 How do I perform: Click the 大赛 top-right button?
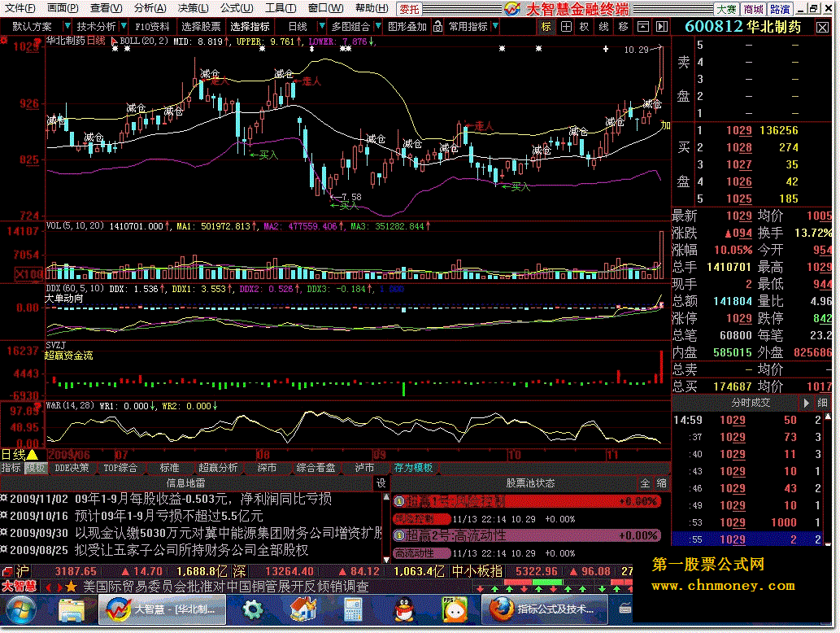click(x=726, y=9)
